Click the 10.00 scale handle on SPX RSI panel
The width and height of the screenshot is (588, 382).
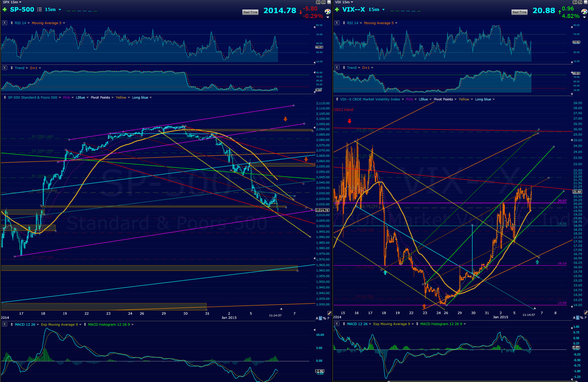pyautogui.click(x=314, y=62)
